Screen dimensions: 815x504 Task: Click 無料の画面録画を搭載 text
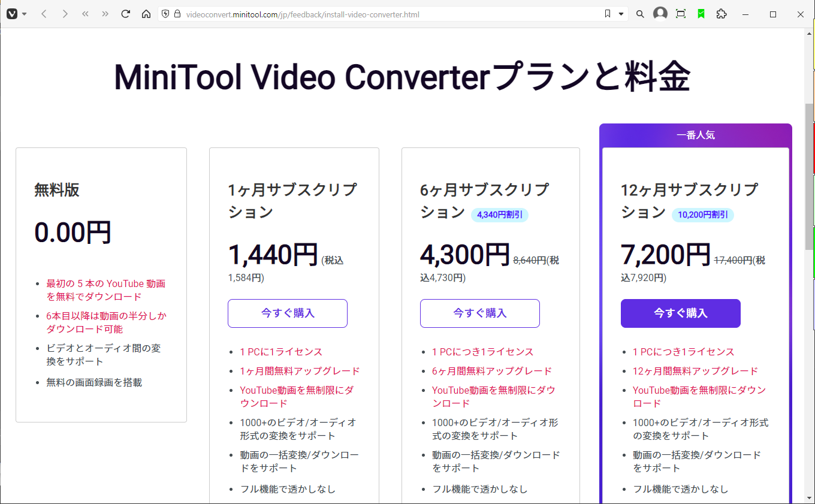click(x=94, y=382)
